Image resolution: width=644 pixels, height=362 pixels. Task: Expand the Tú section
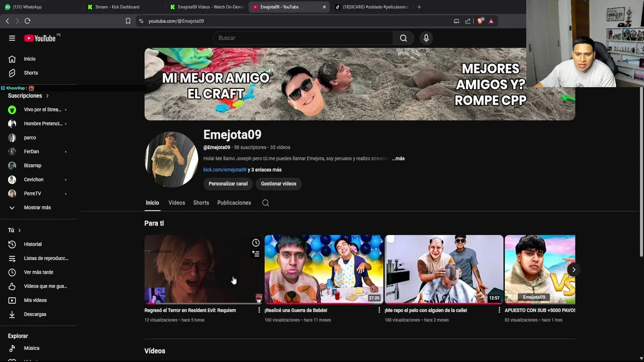(x=15, y=230)
